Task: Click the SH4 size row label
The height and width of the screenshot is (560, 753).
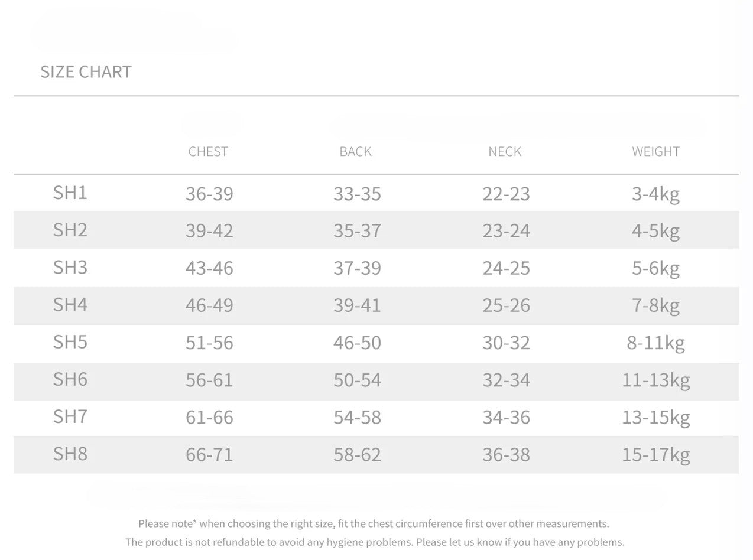Action: 70,304
